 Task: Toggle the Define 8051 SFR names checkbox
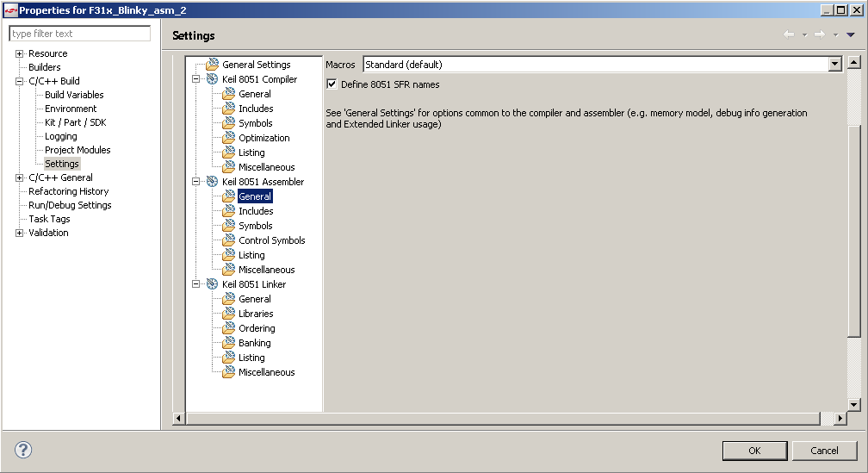(x=332, y=84)
